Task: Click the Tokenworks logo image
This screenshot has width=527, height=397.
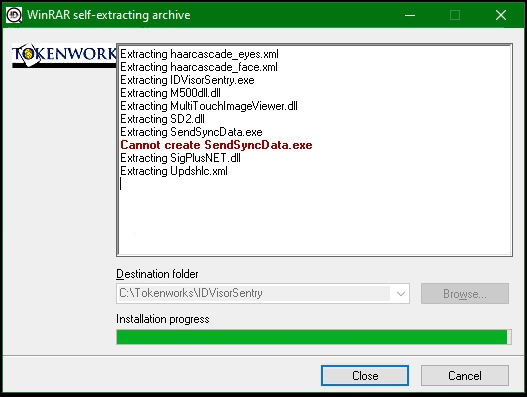Action: pyautogui.click(x=64, y=55)
